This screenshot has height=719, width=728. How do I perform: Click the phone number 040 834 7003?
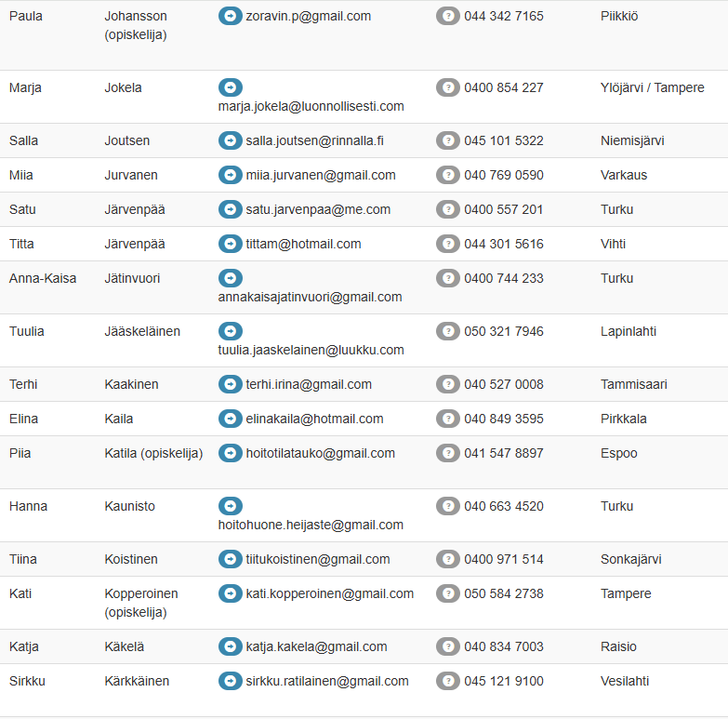point(504,646)
